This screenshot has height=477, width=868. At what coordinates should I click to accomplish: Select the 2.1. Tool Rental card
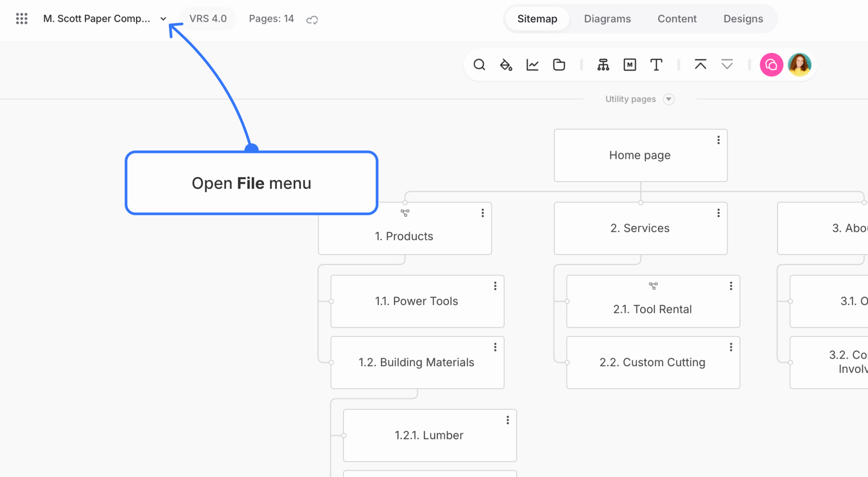click(x=653, y=301)
